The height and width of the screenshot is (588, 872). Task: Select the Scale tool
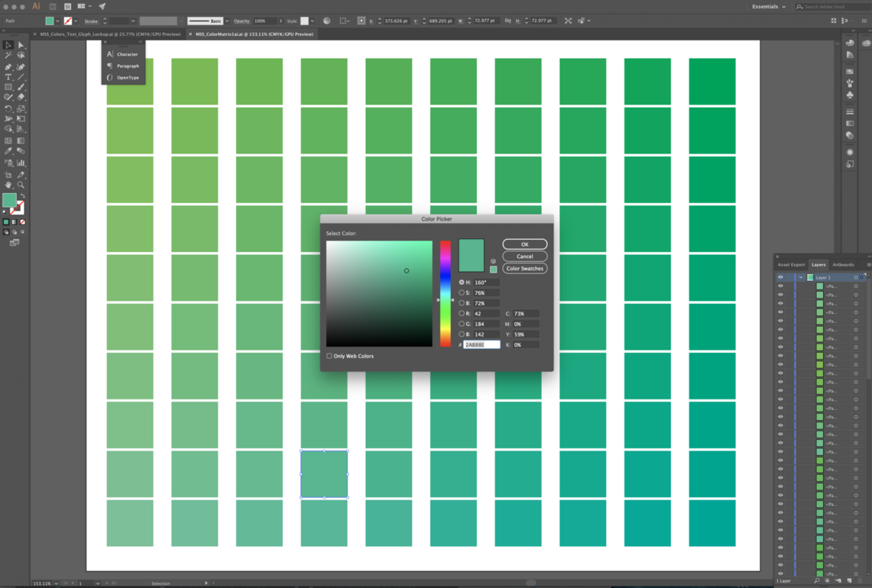click(21, 109)
